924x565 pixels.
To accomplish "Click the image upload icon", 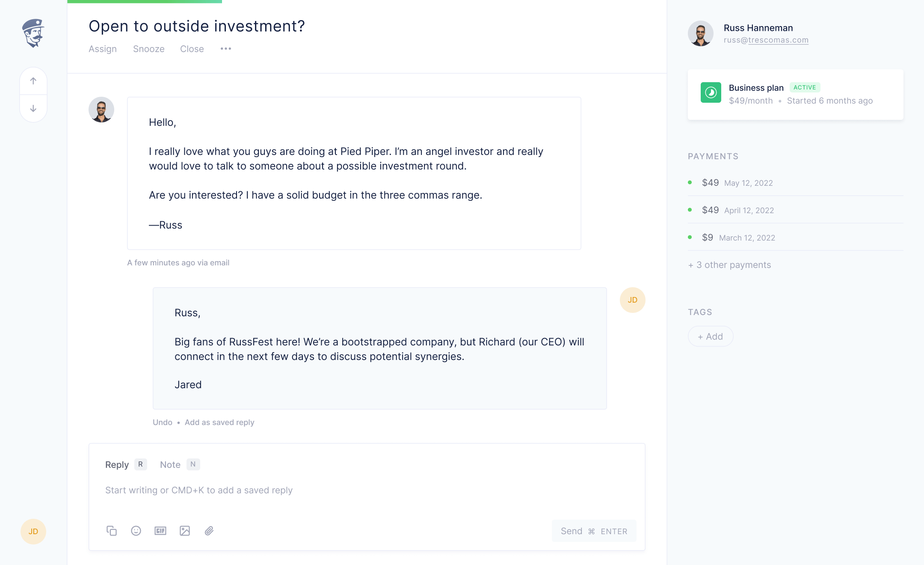I will pyautogui.click(x=185, y=531).
